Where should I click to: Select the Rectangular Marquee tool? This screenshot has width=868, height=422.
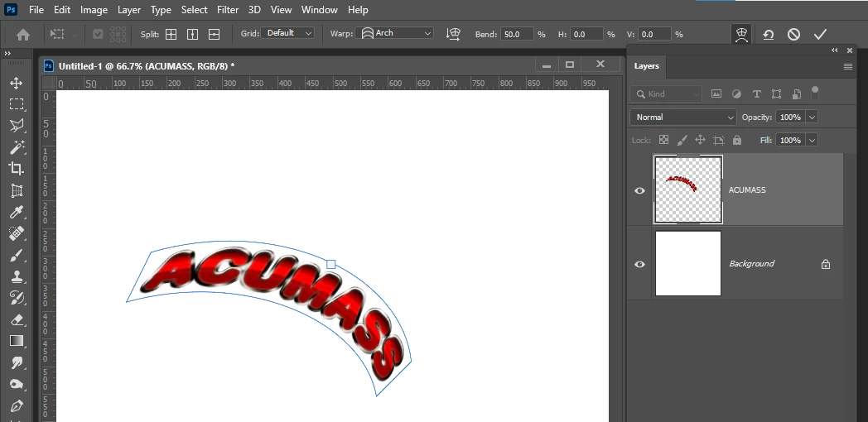(16, 104)
